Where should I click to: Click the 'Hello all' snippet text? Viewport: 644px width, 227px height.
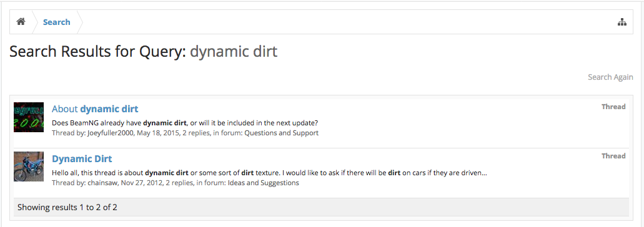pos(269,173)
